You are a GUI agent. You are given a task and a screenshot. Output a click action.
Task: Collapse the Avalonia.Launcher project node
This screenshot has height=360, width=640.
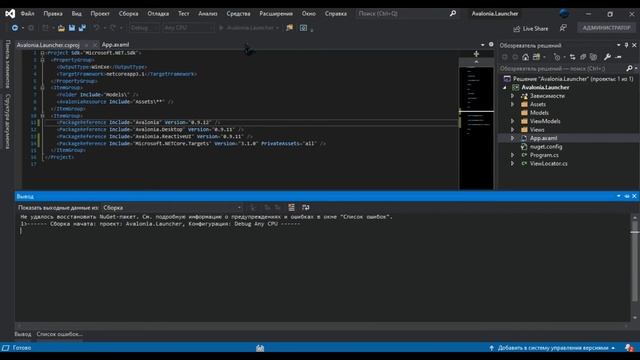point(505,87)
